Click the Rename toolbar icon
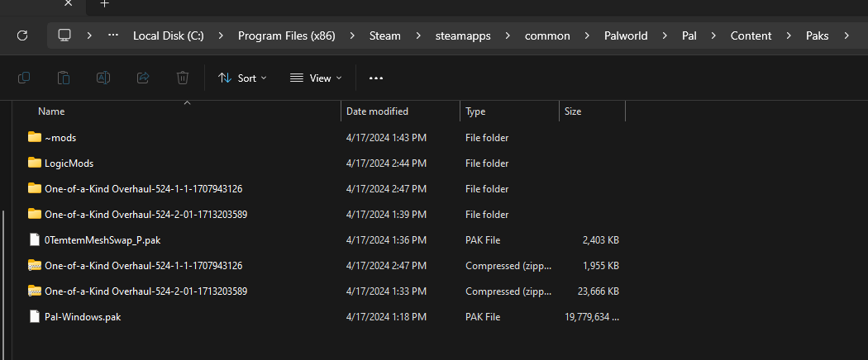Screen dimensions: 868x360 tap(103, 78)
